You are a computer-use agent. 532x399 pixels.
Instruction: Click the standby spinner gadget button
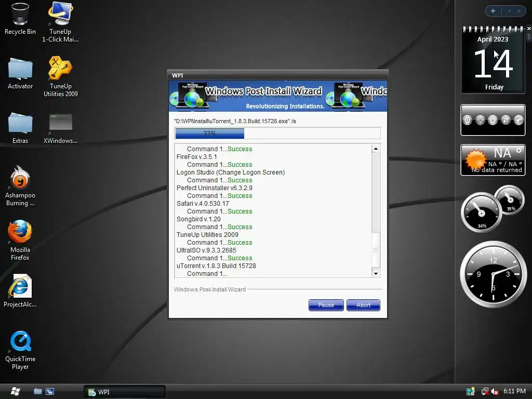(x=480, y=120)
